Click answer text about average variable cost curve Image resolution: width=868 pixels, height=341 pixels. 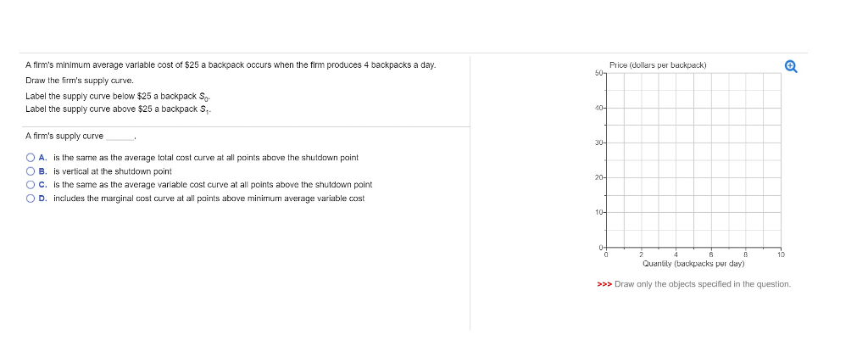point(212,184)
